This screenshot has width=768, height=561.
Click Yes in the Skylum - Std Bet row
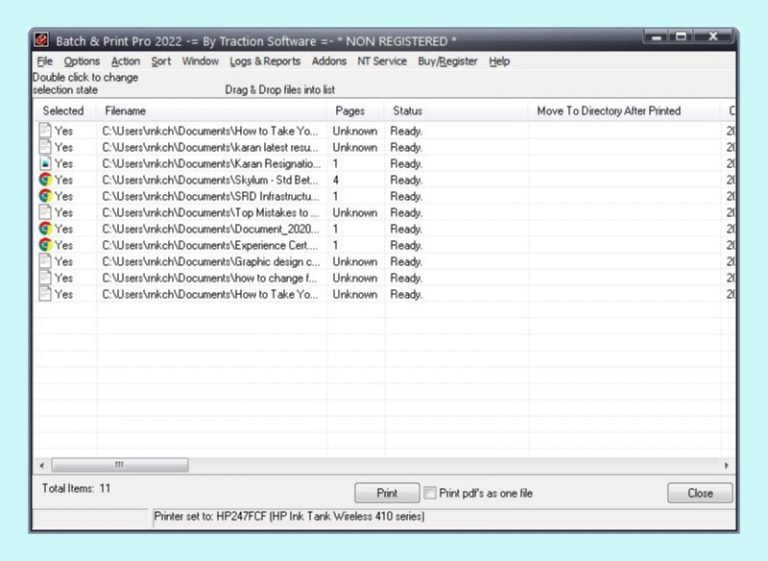coord(64,180)
